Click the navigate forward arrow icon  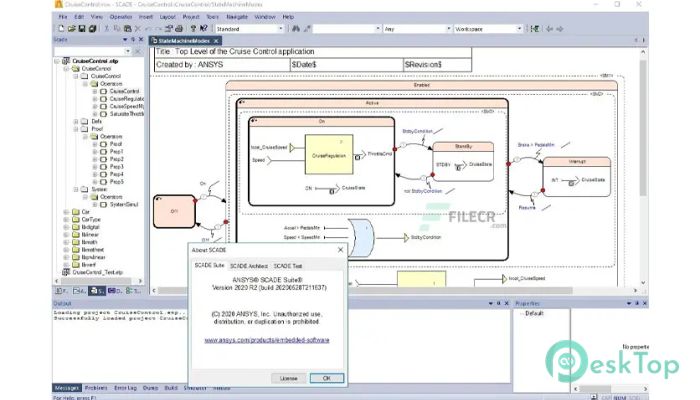click(x=559, y=29)
